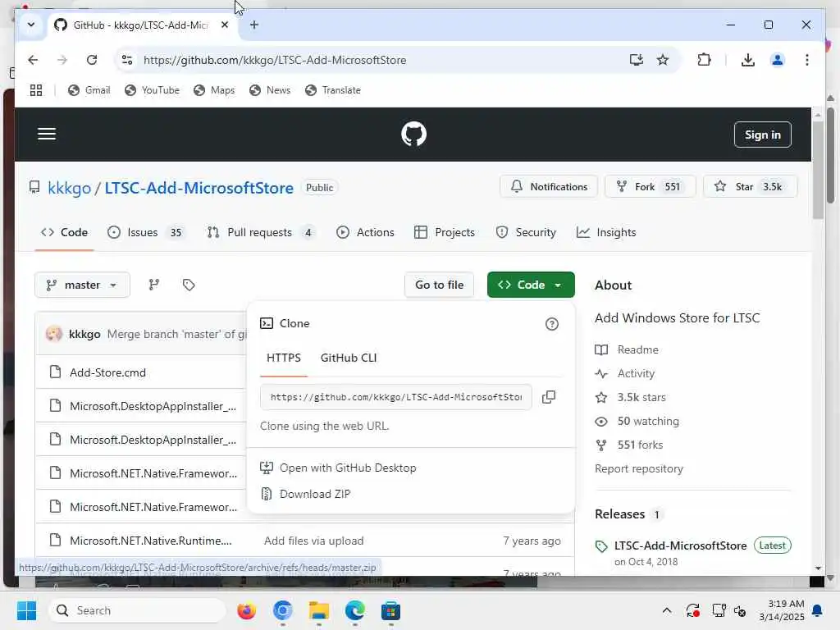The image size is (840, 630).
Task: Open Chrome extensions puzzle icon
Action: 704,60
